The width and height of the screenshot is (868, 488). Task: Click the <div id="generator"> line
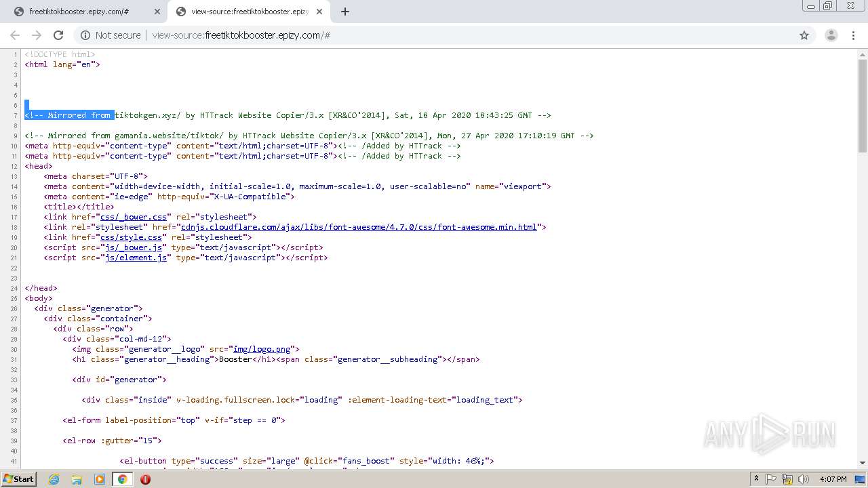(119, 380)
